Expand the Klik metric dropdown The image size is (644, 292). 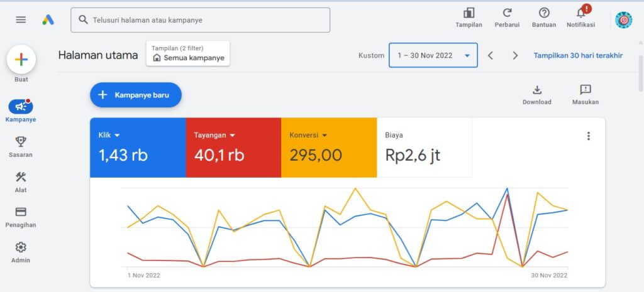point(117,135)
